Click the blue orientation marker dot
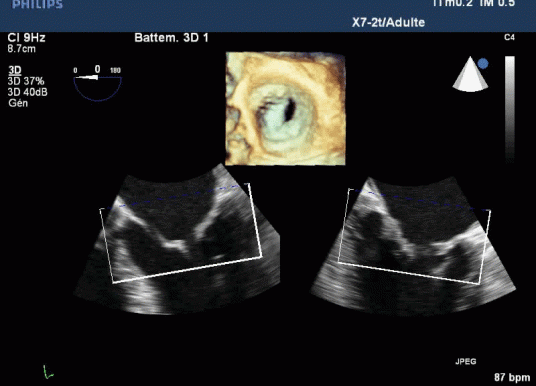536x386 pixels. pos(483,64)
